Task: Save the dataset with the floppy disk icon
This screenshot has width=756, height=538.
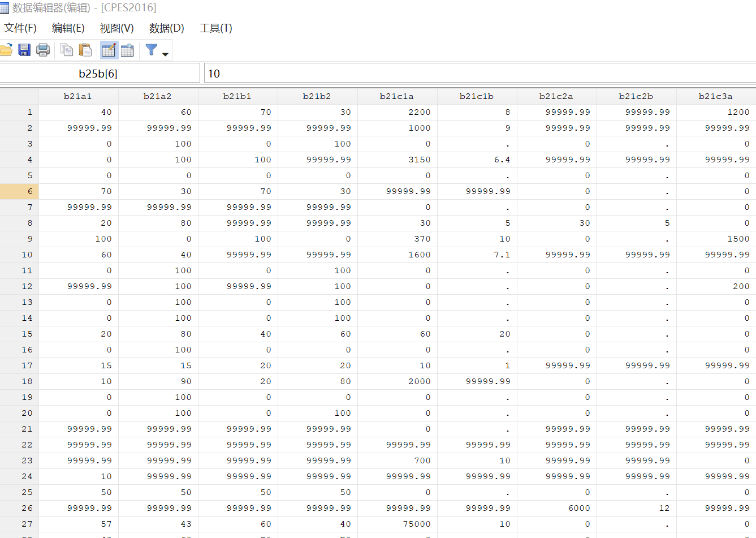Action: point(24,50)
